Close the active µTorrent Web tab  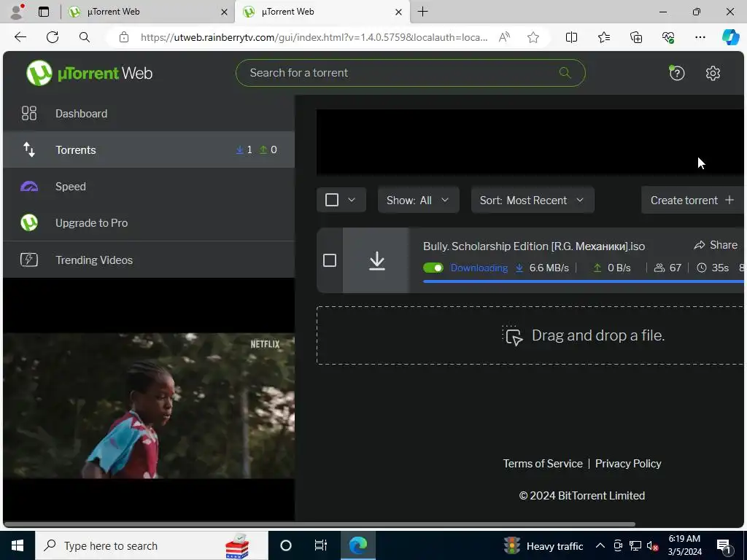(x=399, y=12)
